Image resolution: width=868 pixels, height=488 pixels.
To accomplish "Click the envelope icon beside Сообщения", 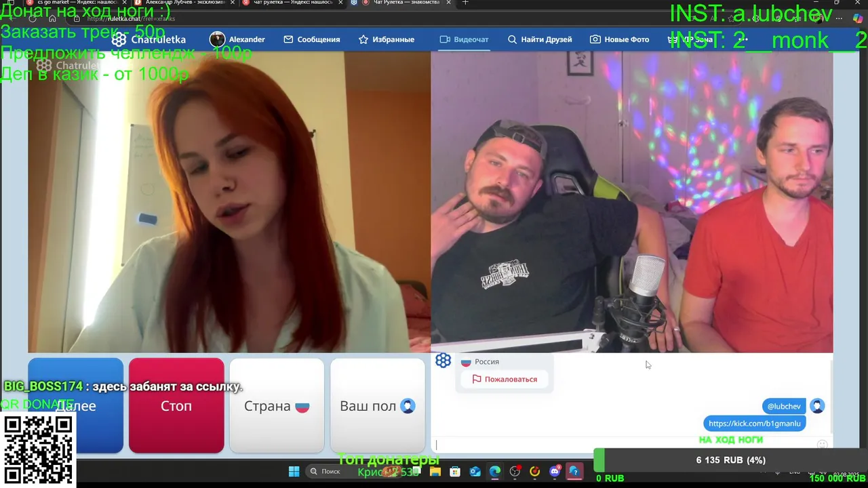I will tap(288, 39).
